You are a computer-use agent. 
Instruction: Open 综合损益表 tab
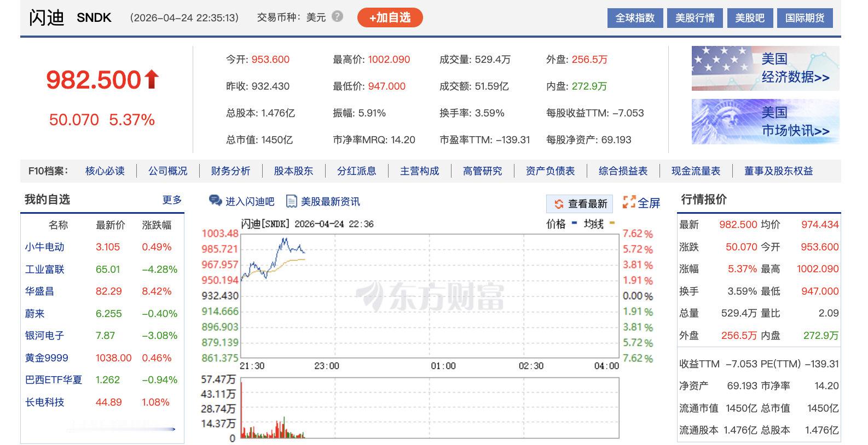pos(623,171)
